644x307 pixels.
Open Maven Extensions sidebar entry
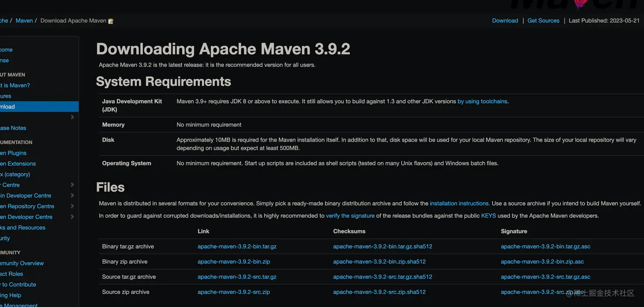[x=18, y=164]
